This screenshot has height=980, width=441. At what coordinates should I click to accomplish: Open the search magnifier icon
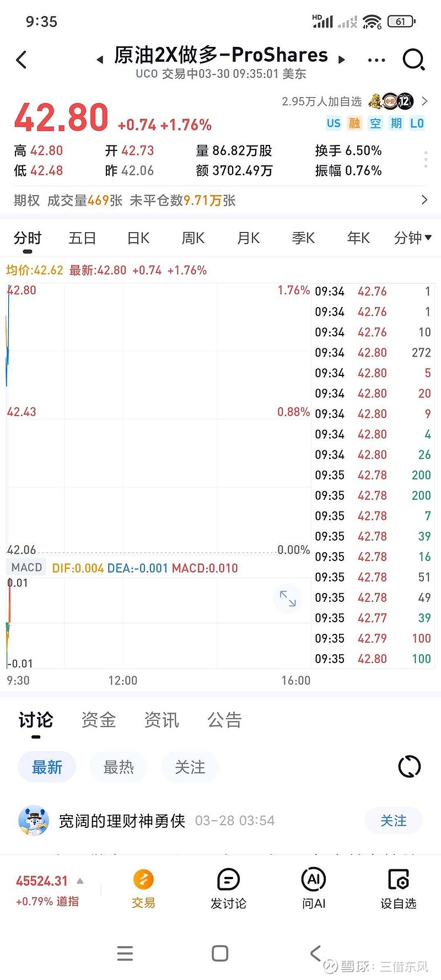click(413, 59)
